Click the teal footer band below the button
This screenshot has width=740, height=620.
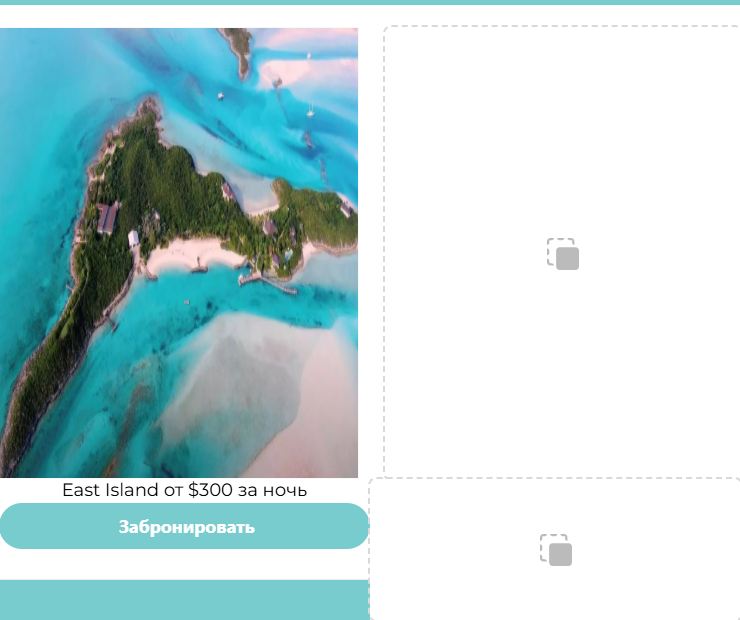(x=185, y=600)
